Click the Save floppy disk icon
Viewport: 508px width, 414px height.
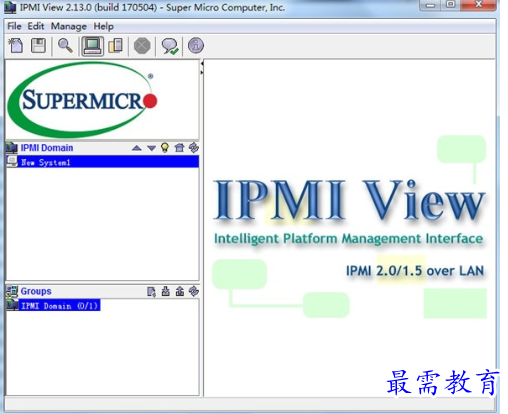[38, 46]
